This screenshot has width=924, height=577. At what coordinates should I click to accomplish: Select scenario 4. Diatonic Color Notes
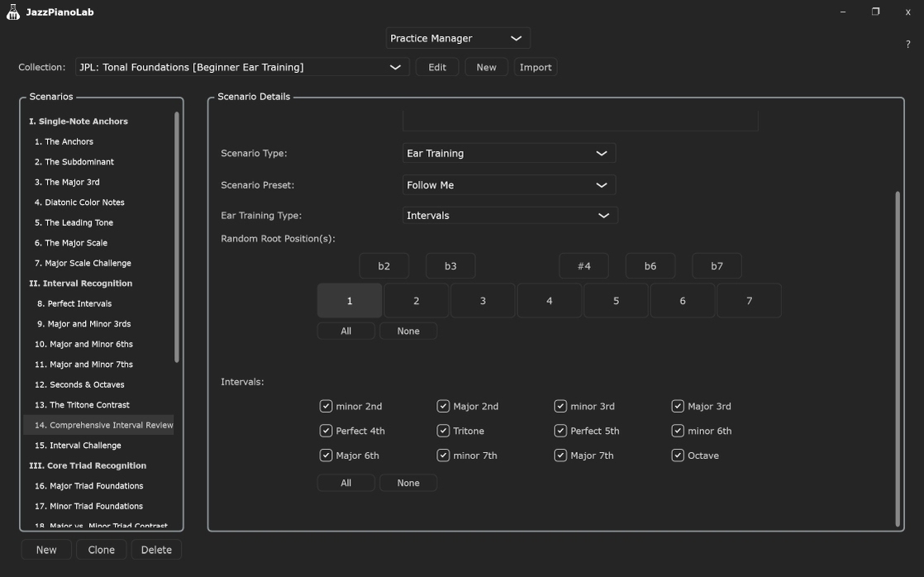coord(98,203)
